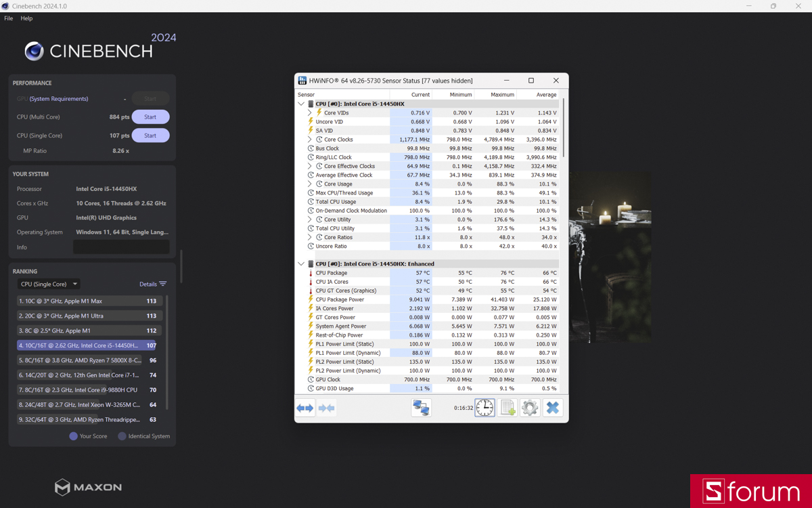Click the Sensor column header

point(342,95)
